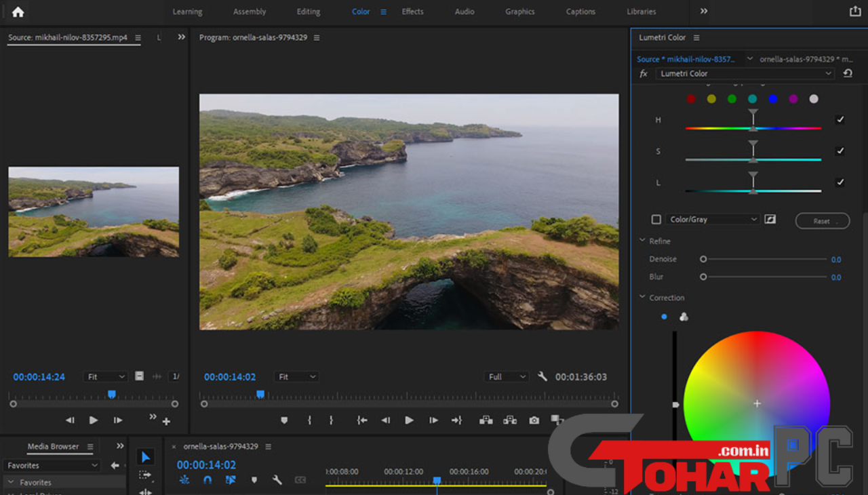Click the Denoise slider handle
The width and height of the screenshot is (868, 495).
(703, 259)
